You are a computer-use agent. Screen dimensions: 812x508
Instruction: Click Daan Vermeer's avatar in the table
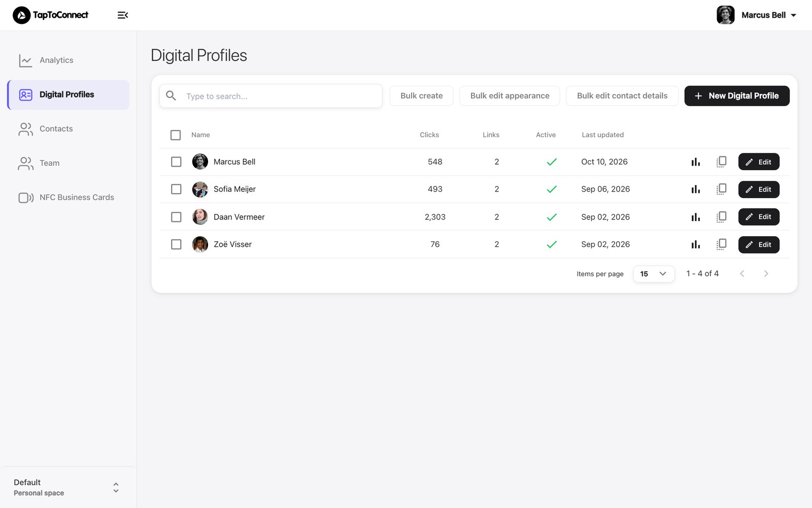tap(200, 217)
